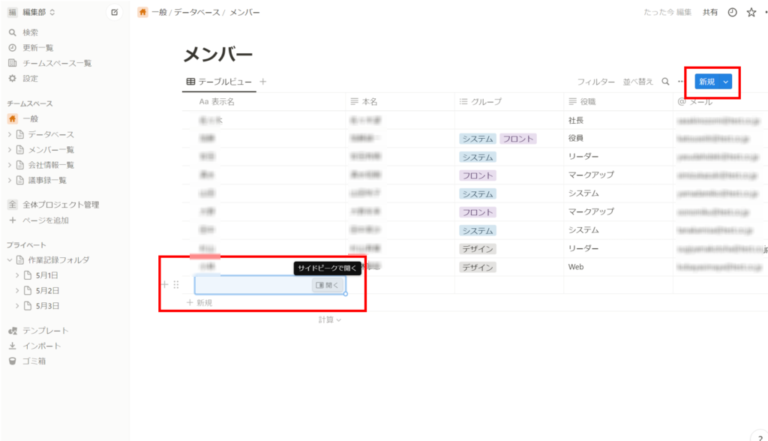
Task: Open page history clock icon
Action: [x=732, y=12]
